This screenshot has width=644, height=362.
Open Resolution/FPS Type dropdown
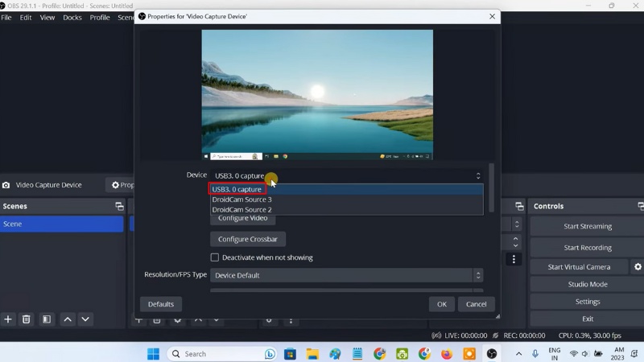click(347, 275)
